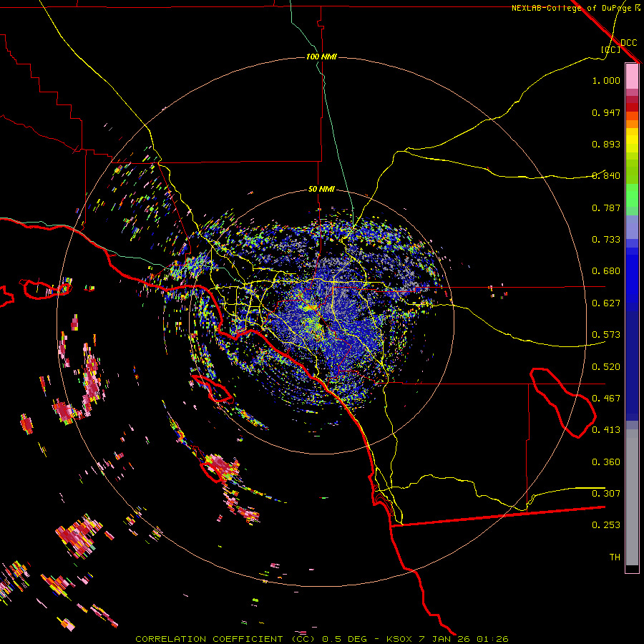
Task: Click the DCC label above the color bar
Action: tap(628, 43)
